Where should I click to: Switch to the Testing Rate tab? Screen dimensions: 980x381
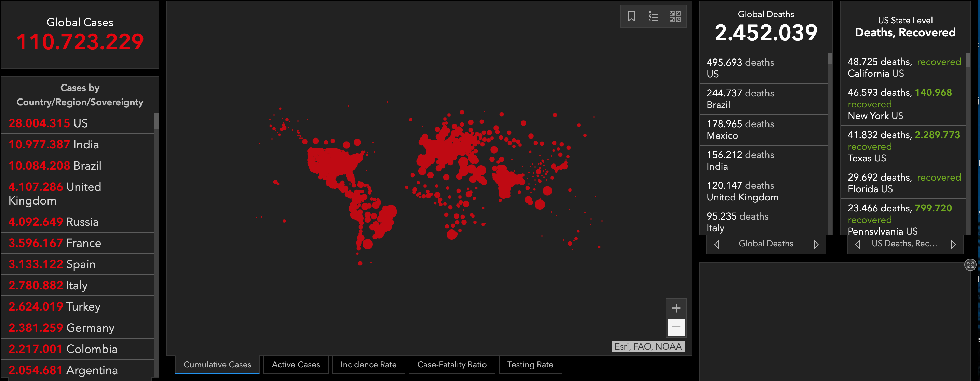(530, 365)
